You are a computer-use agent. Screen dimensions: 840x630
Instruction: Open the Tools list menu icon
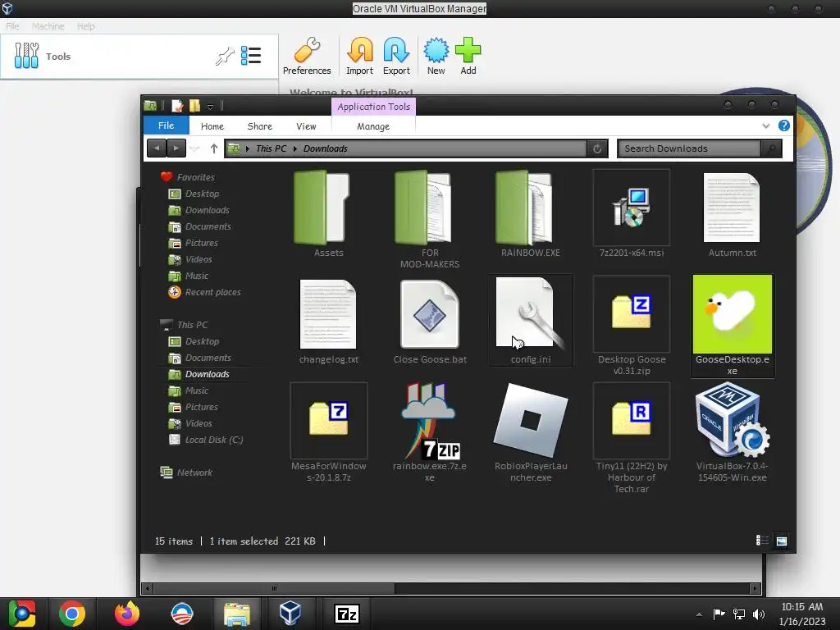tap(251, 56)
